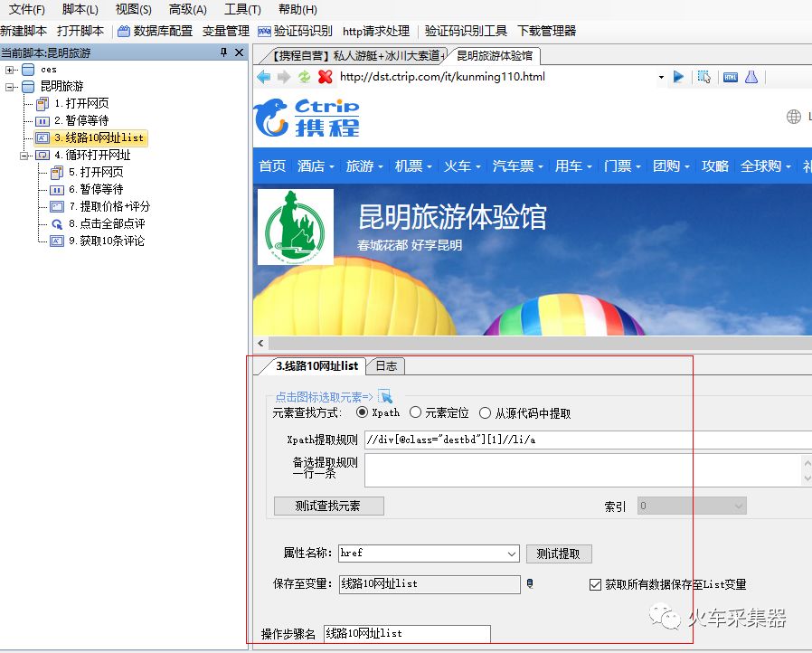This screenshot has height=653, width=812.
Task: Click the flask test icon in address bar
Action: (751, 77)
